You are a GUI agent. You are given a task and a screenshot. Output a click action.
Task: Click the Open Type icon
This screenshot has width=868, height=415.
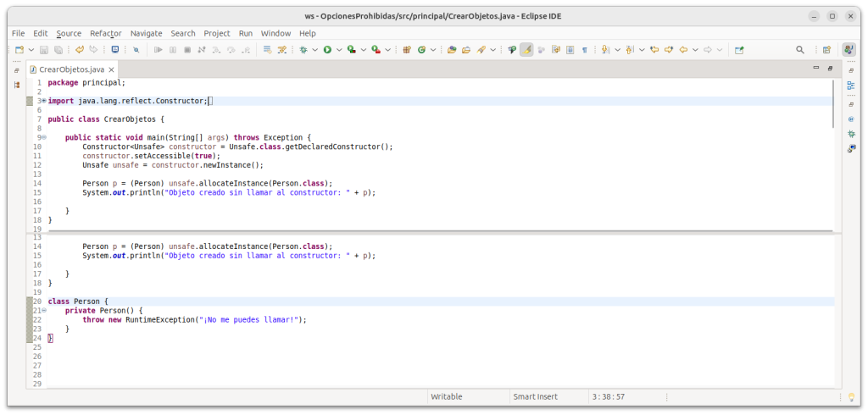(x=452, y=50)
